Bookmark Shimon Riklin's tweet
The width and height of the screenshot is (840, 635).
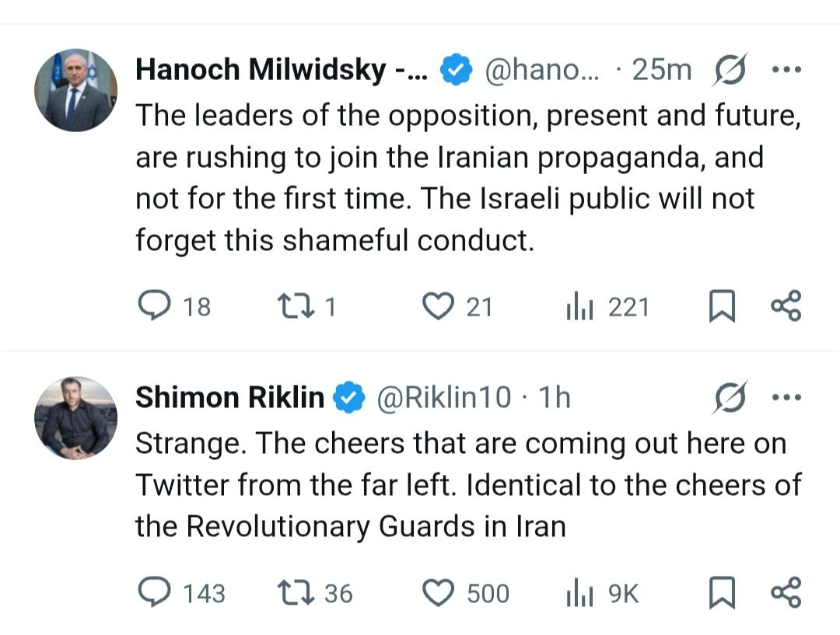coord(722,594)
